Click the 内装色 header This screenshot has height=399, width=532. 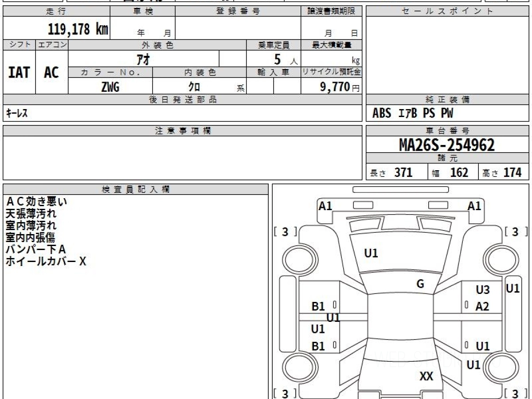pos(199,72)
